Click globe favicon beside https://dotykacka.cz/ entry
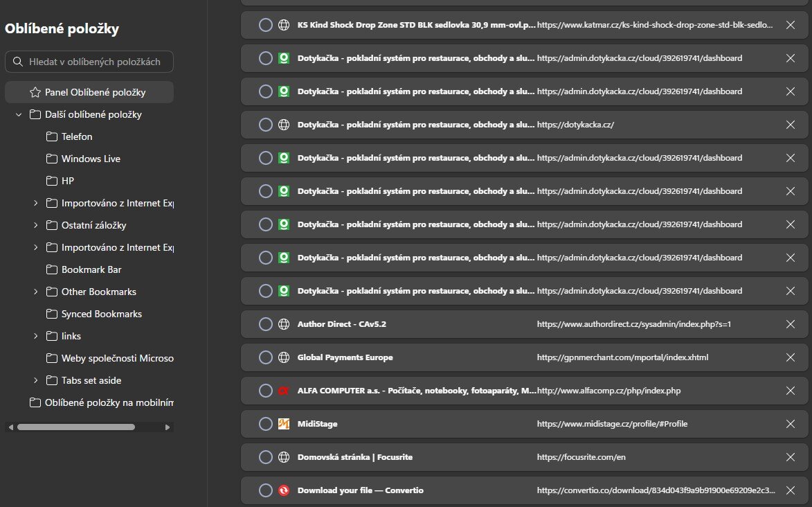 click(x=284, y=125)
